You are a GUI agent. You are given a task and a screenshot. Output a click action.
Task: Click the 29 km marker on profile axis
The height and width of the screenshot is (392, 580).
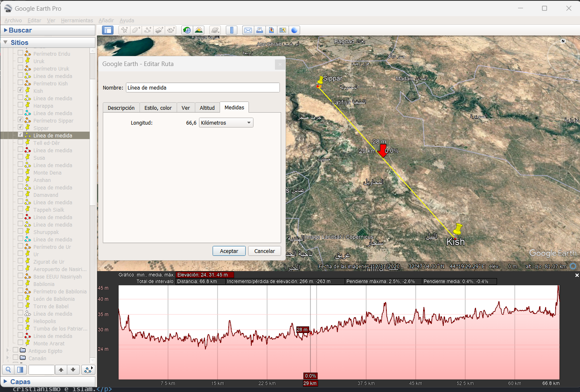[x=310, y=383]
